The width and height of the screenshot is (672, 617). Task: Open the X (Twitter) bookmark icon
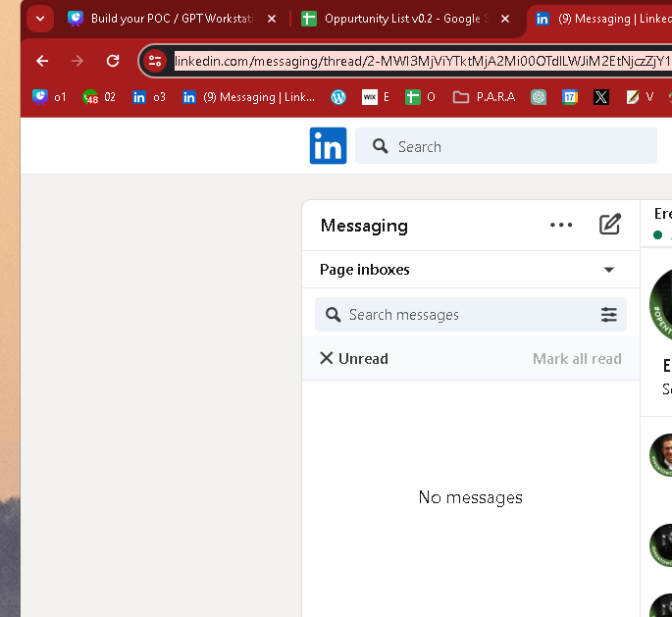pyautogui.click(x=600, y=97)
